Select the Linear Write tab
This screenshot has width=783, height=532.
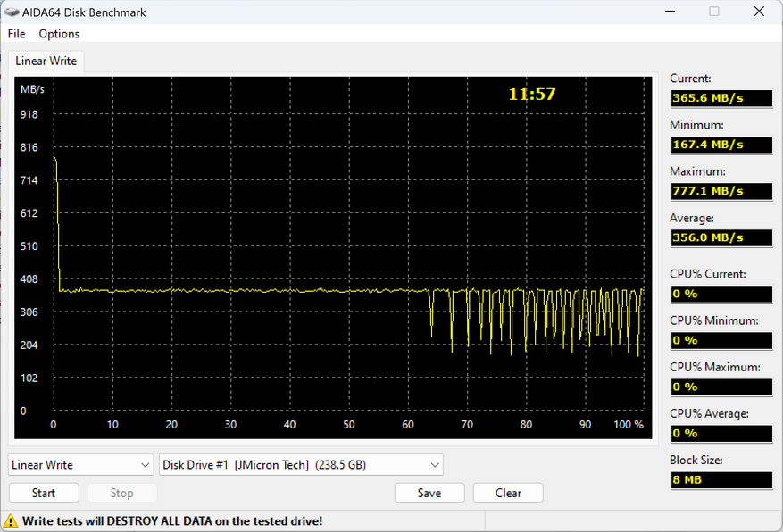(46, 61)
